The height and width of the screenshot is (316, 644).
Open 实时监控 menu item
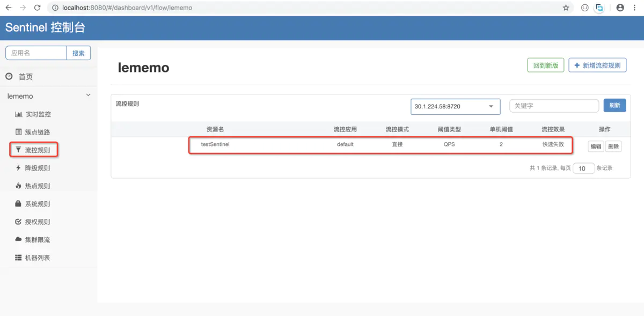click(x=38, y=114)
